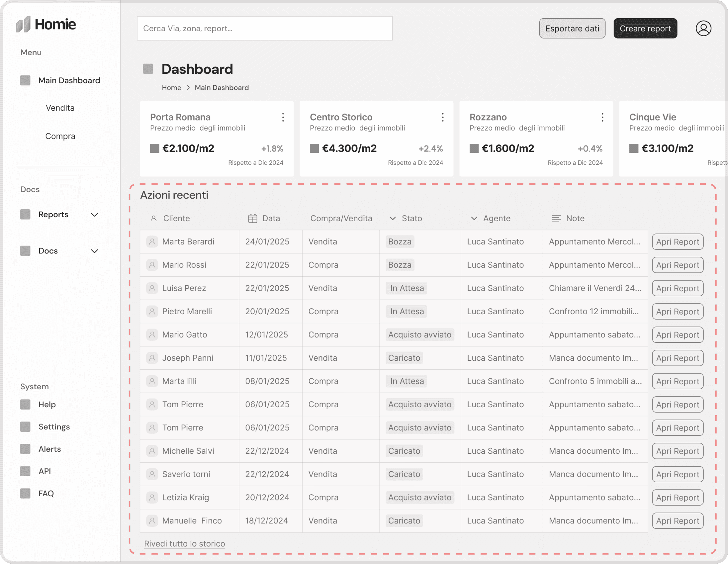Click the Bozza status of Marta Berardi
Viewport: 728px width, 564px height.
tap(400, 242)
